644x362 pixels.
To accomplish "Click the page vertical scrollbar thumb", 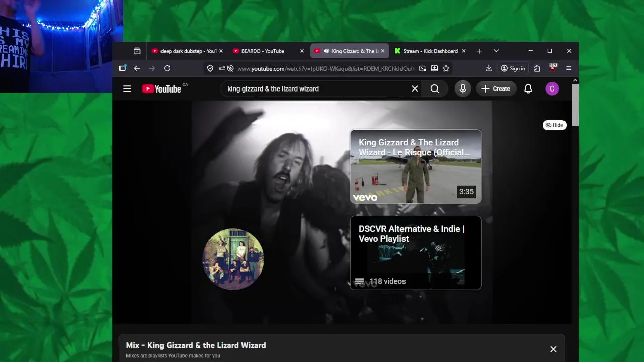I will click(x=575, y=105).
